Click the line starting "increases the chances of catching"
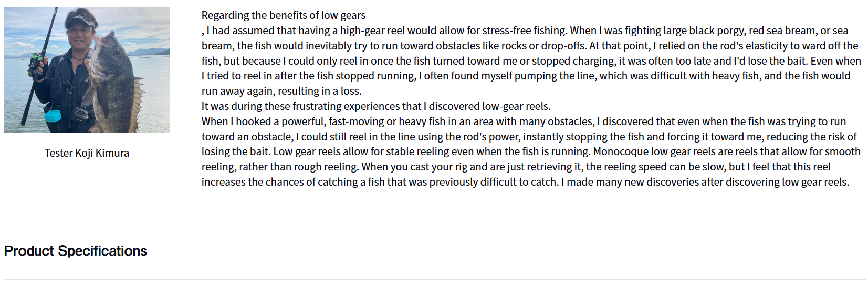 (x=525, y=182)
